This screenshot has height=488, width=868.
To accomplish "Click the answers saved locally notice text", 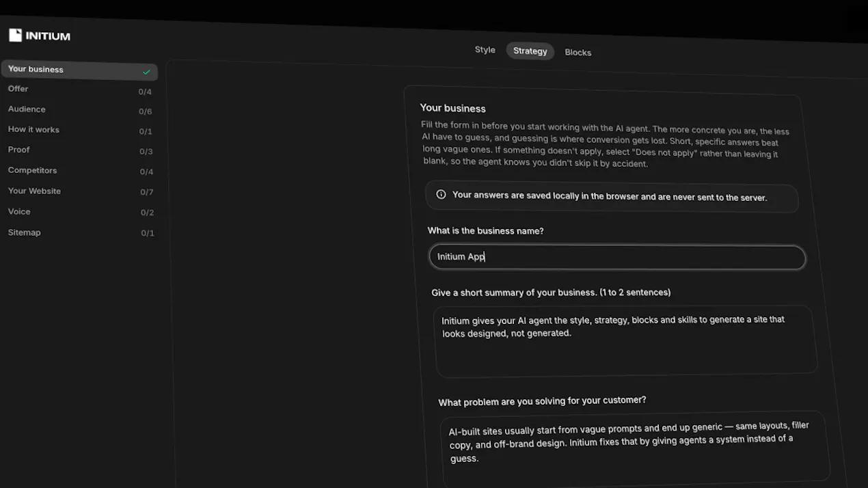I will tap(610, 196).
